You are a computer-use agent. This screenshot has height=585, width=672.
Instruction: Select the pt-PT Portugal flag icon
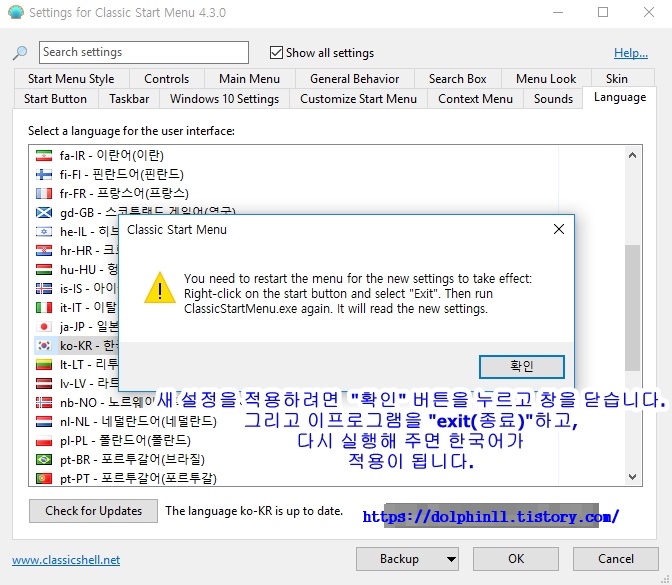[44, 478]
